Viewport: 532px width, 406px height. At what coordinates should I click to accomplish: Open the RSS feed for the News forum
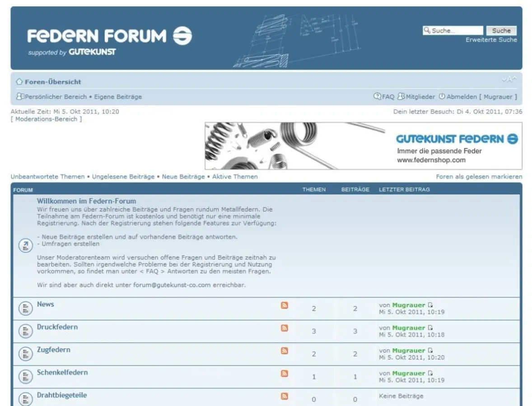click(285, 305)
